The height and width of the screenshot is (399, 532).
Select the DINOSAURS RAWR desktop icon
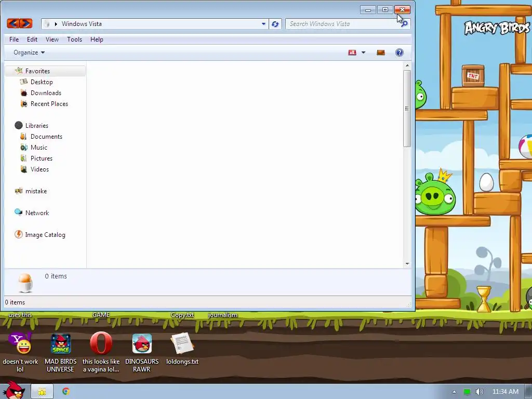142,343
